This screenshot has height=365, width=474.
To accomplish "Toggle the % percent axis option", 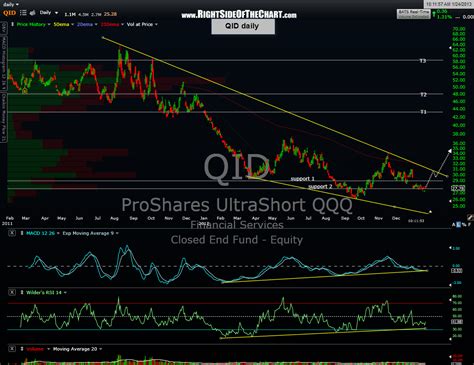I will point(464,225).
